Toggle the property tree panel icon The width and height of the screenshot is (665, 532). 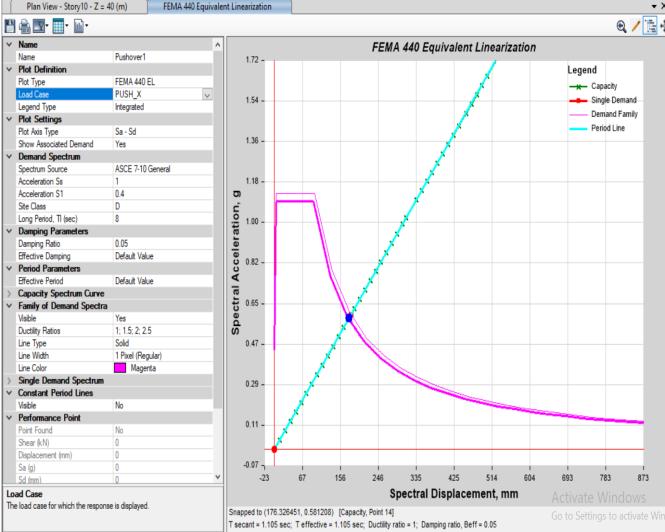(x=650, y=26)
